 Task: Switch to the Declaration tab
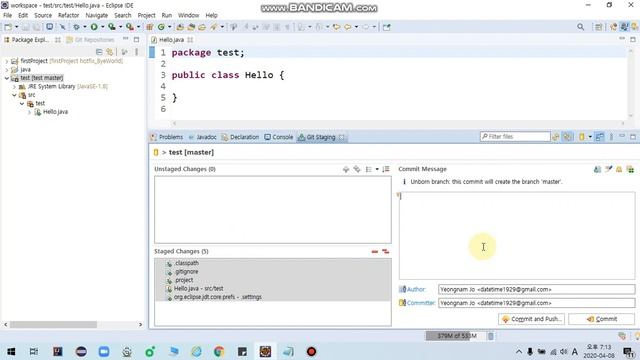point(240,137)
